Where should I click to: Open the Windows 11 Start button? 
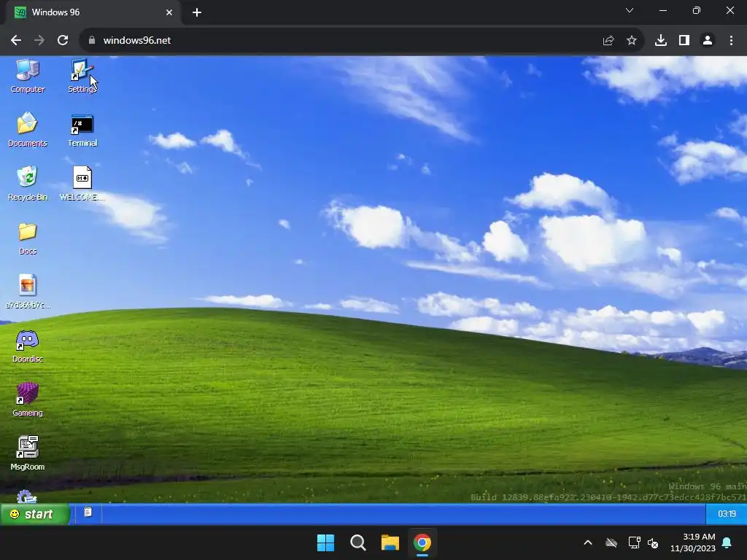[326, 542]
